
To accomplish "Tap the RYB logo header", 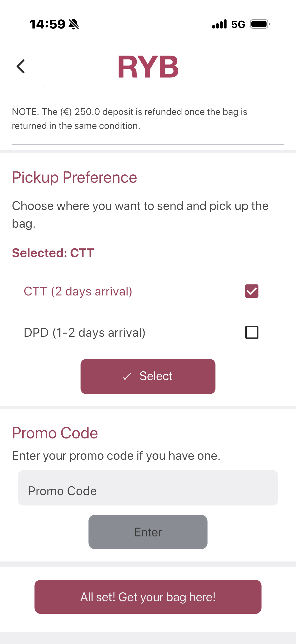I will (148, 67).
